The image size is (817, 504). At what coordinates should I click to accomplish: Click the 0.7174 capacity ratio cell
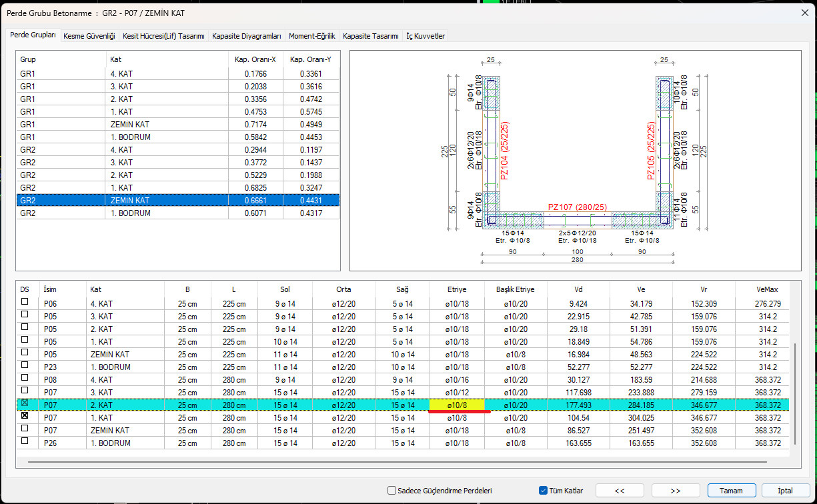point(255,125)
